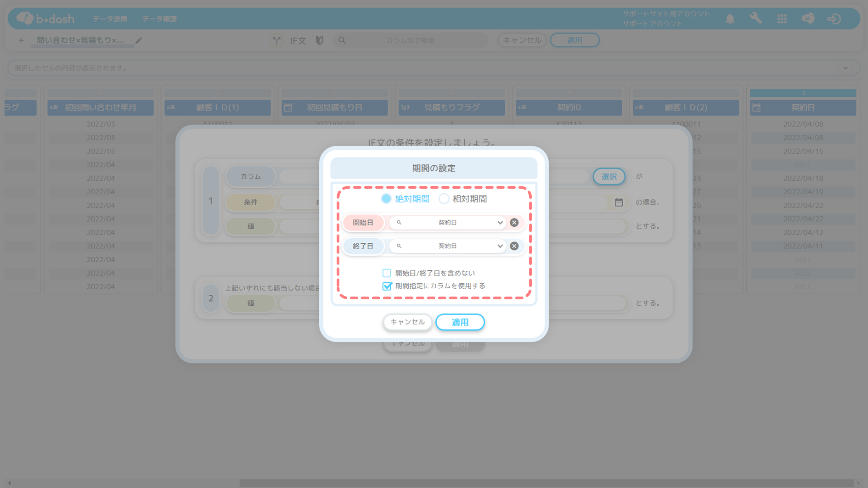Viewport: 868px width, 488px height.
Task: Select the 初回問い合わせ年月 column header
Action: (x=101, y=107)
